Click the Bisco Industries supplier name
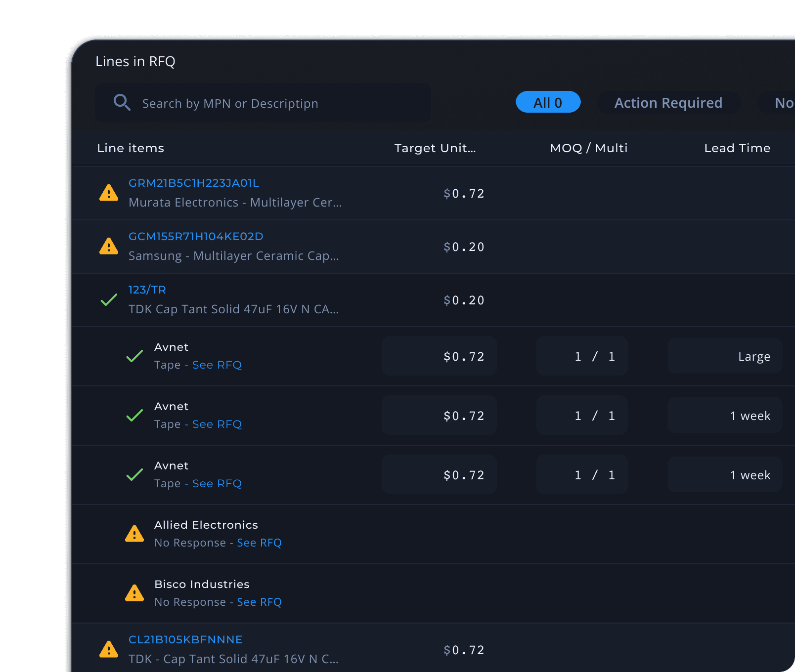This screenshot has width=795, height=672. point(202,584)
